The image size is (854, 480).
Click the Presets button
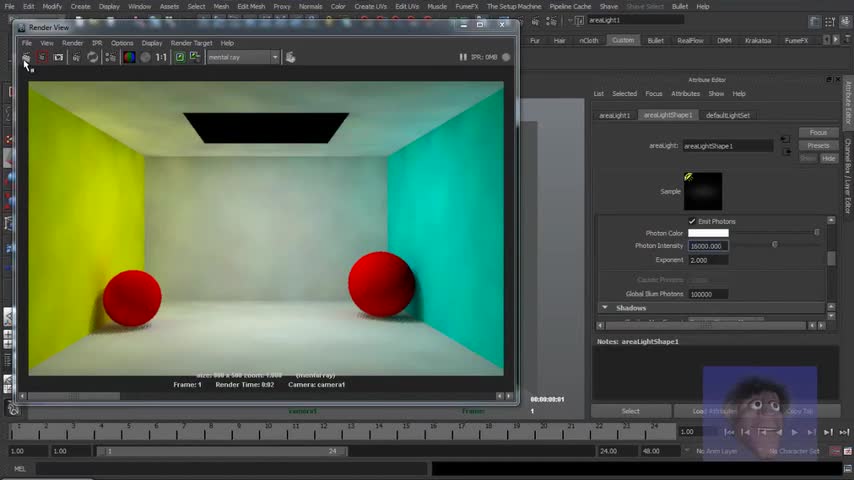(x=818, y=145)
